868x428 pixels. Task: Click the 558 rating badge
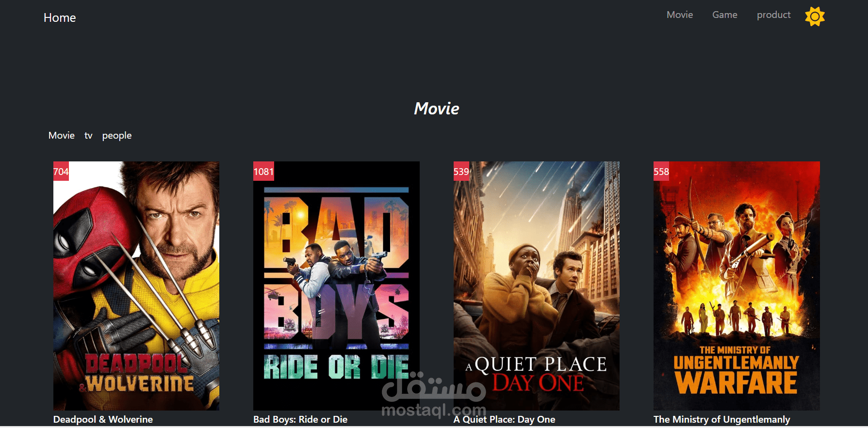[x=661, y=171]
